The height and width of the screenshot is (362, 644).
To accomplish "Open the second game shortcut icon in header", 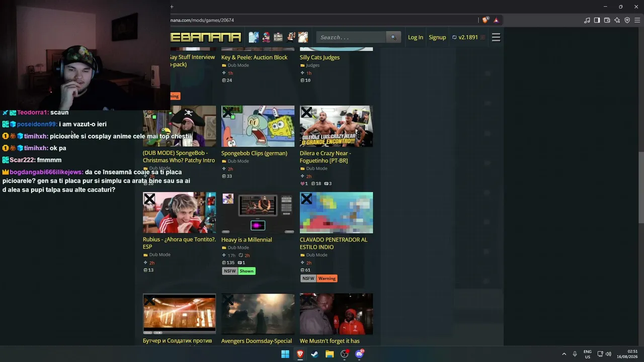I will coord(266,37).
